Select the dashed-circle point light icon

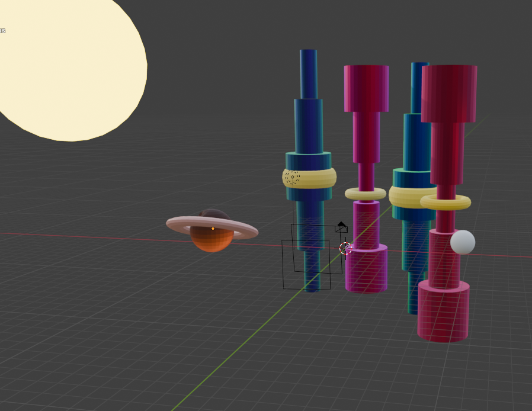click(x=292, y=176)
